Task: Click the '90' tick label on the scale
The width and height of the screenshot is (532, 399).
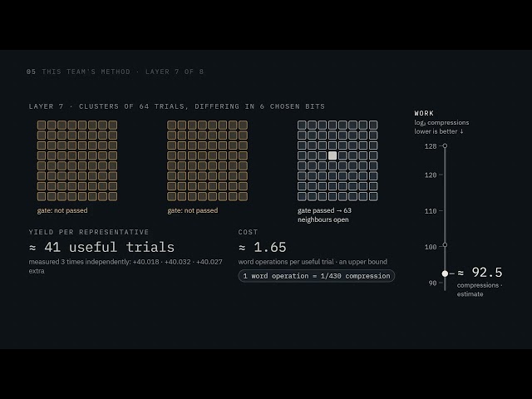Action: click(x=432, y=283)
